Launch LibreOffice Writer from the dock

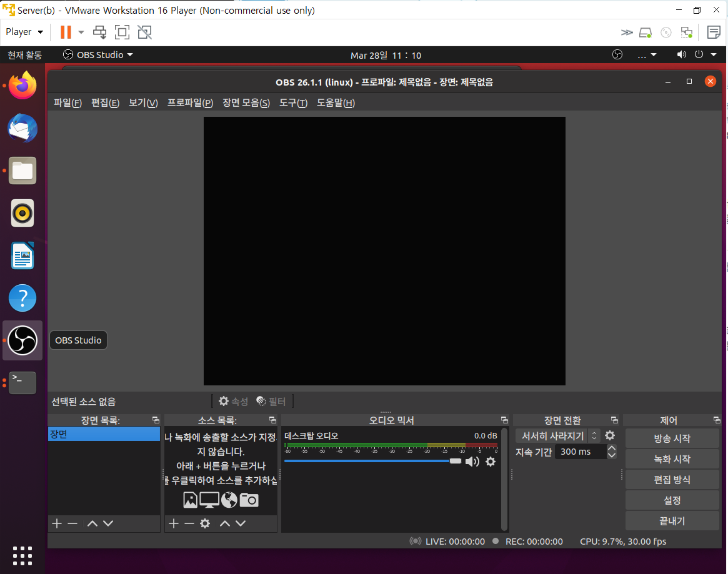coord(22,255)
